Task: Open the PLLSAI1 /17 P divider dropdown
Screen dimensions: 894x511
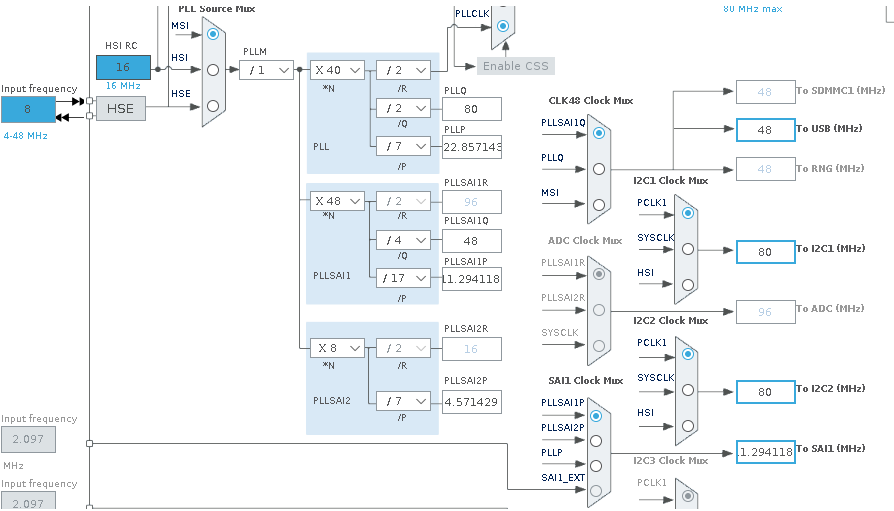Action: click(403, 278)
